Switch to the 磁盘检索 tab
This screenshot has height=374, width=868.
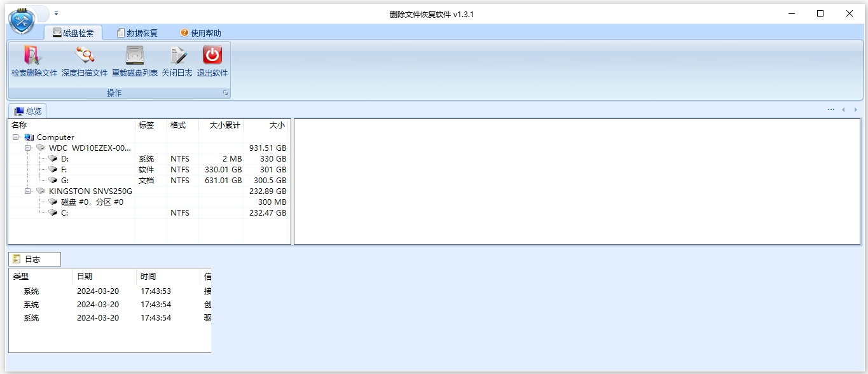(73, 33)
